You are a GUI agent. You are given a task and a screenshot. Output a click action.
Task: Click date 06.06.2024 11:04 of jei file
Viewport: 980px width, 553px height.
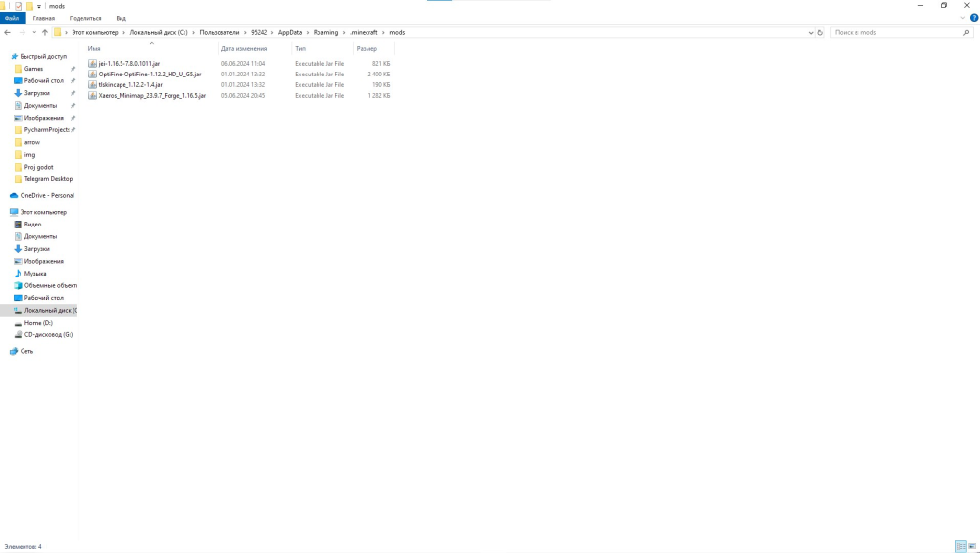(x=243, y=63)
